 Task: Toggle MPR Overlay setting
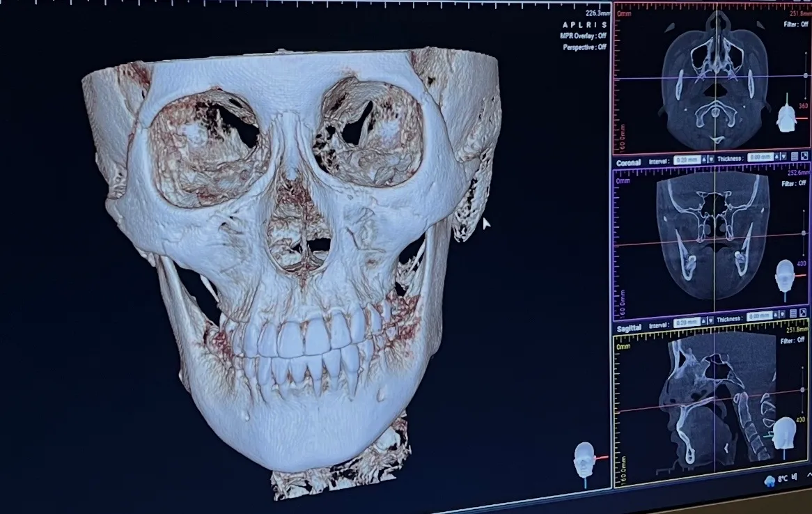click(x=583, y=36)
